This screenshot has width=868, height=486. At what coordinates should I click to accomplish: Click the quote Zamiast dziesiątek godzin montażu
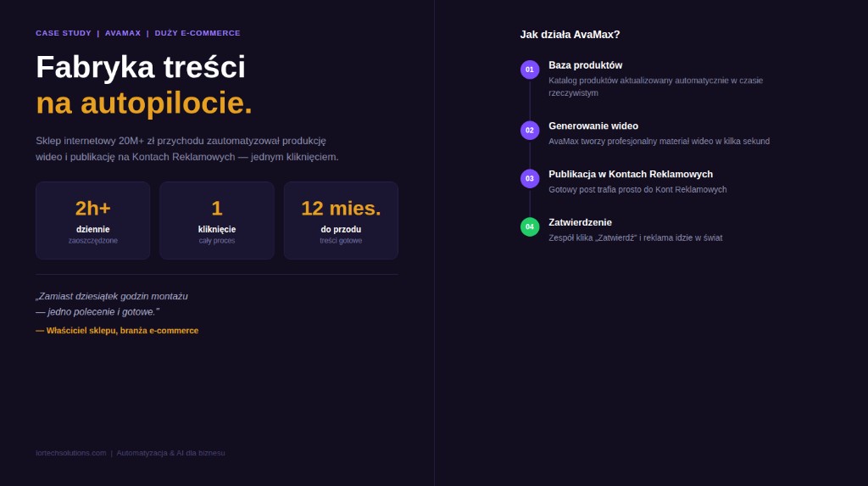[x=112, y=304]
